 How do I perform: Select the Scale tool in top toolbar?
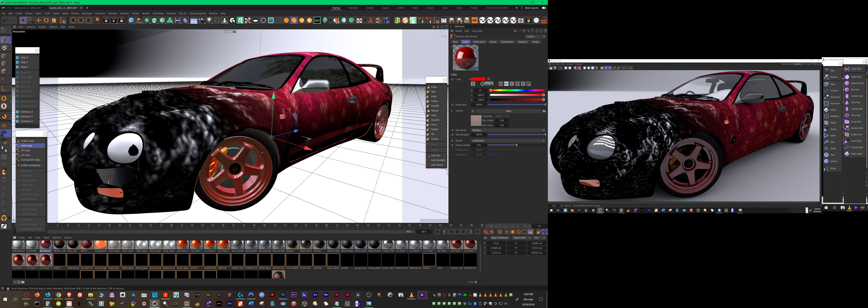(x=54, y=21)
